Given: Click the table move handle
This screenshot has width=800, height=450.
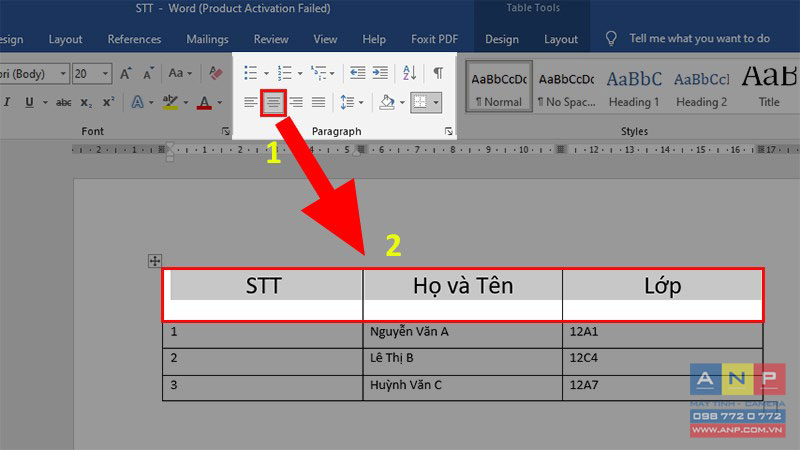Looking at the screenshot, I should tap(155, 261).
